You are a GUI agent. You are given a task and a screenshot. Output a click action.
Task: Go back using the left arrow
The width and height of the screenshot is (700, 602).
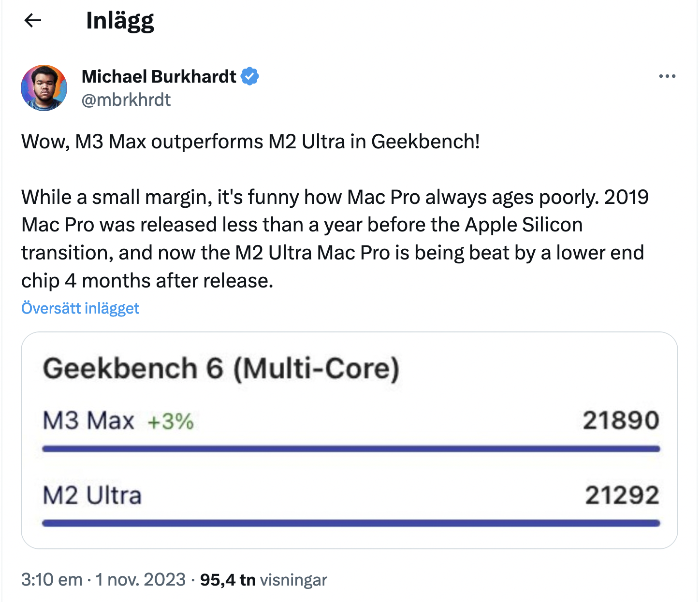(33, 20)
